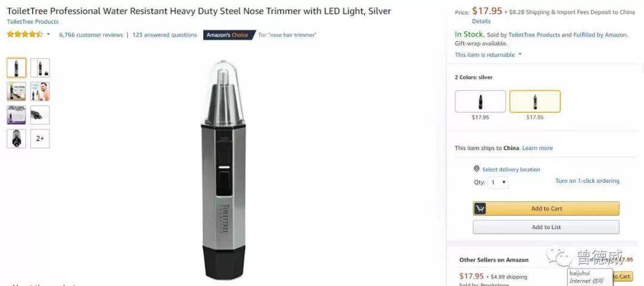The width and height of the screenshot is (644, 286).
Task: Click the Add to List button
Action: coord(546,227)
